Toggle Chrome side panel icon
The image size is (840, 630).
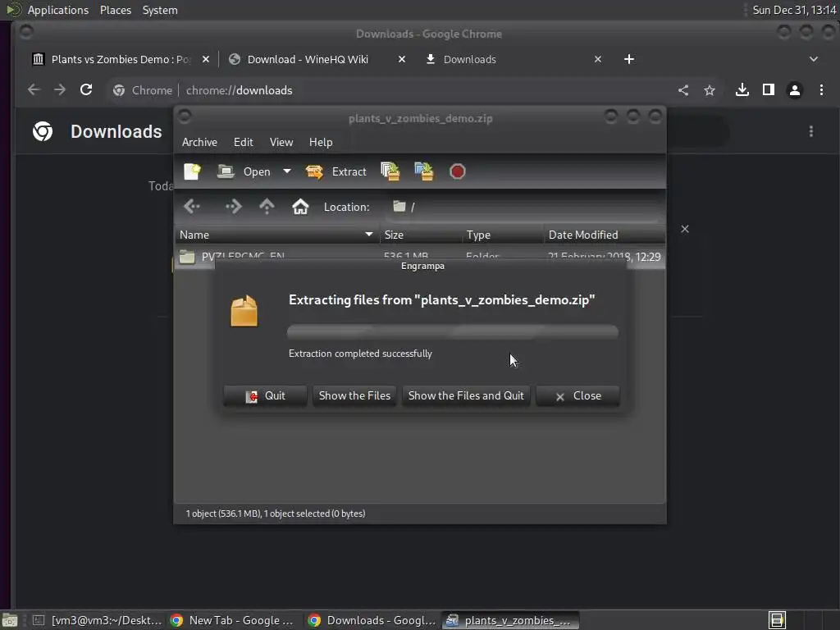[x=768, y=90]
